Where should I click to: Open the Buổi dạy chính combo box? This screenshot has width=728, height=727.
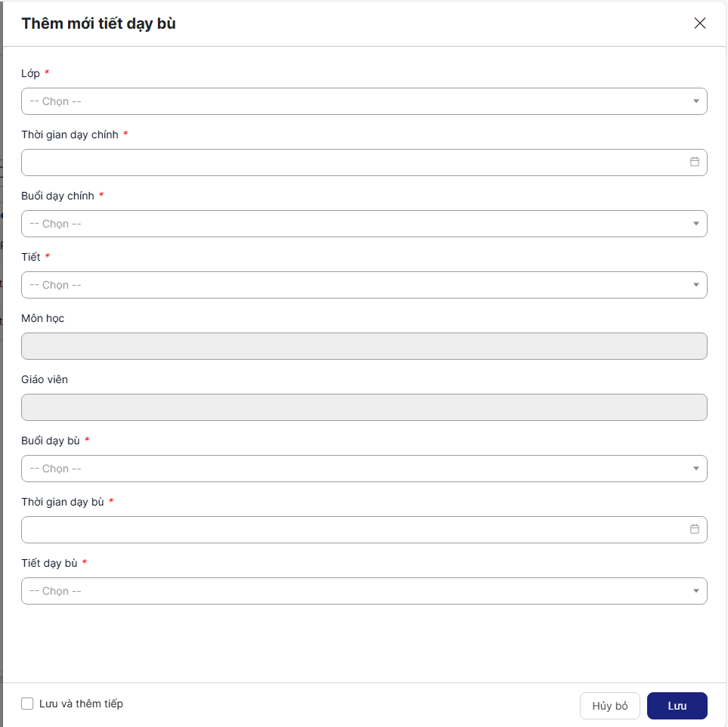pyautogui.click(x=355, y=224)
